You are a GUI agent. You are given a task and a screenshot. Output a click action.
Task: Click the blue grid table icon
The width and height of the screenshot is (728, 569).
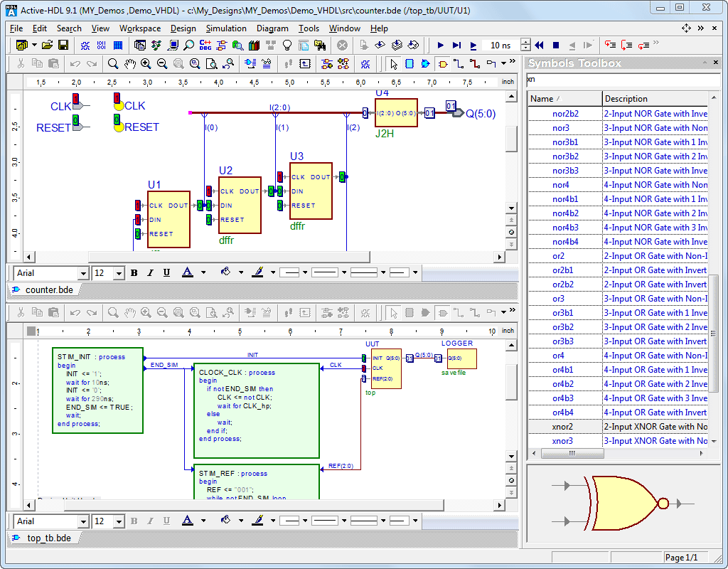point(118,45)
